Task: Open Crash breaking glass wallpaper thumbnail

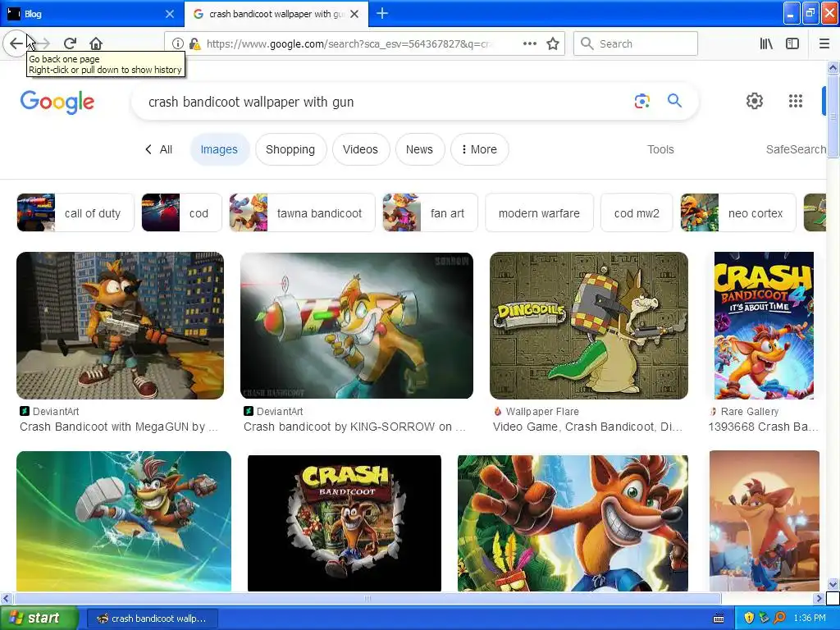Action: (x=124, y=521)
